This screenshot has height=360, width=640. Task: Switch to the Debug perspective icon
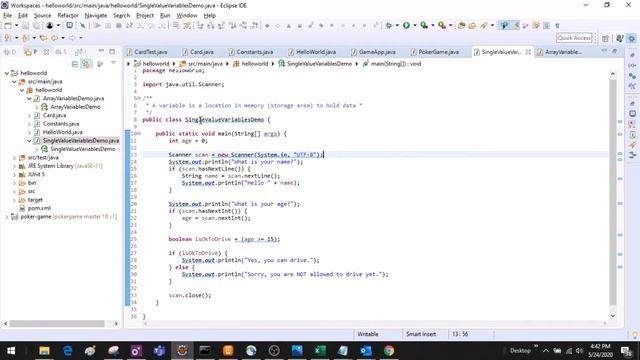(632, 38)
